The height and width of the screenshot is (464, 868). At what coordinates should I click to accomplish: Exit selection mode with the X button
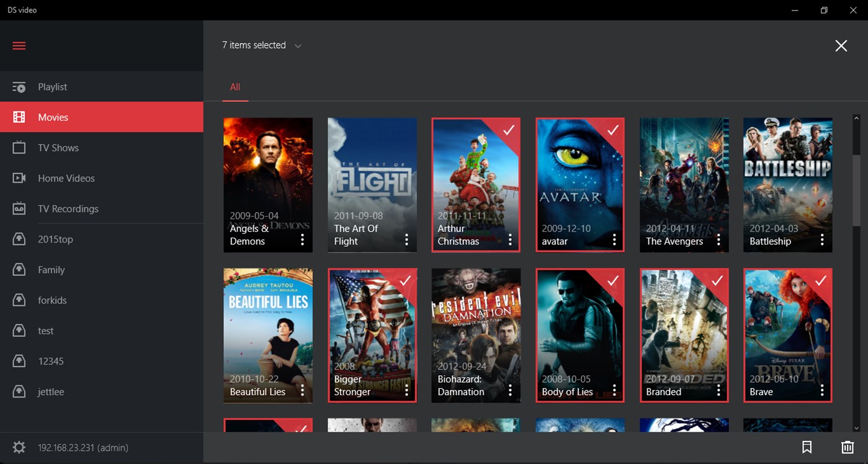coord(841,45)
